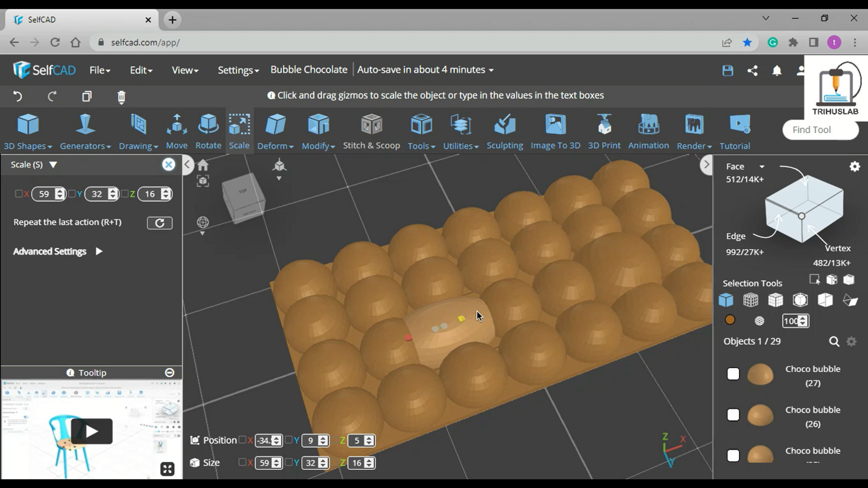Open the Utilities tool
Image resolution: width=868 pixels, height=488 pixels.
(x=461, y=132)
